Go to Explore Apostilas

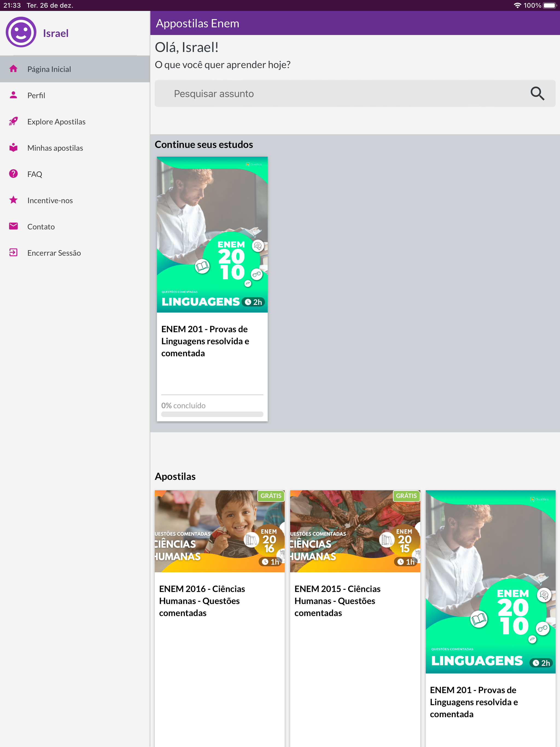pos(75,122)
